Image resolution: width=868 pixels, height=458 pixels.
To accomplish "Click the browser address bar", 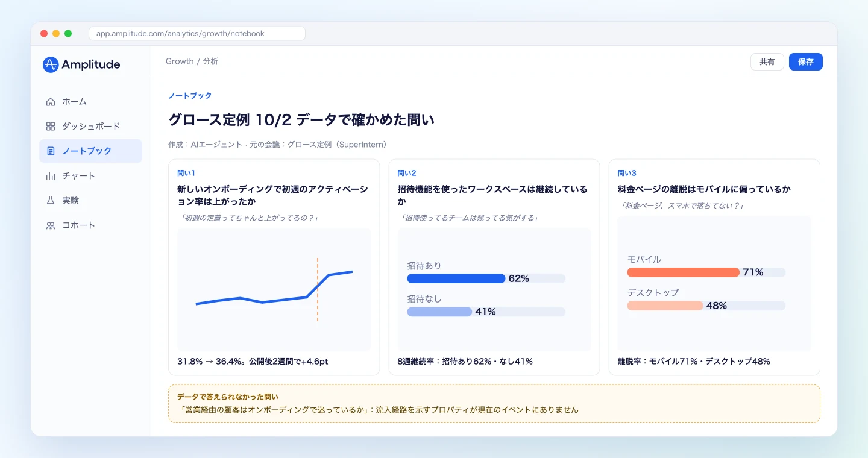I will (x=197, y=34).
